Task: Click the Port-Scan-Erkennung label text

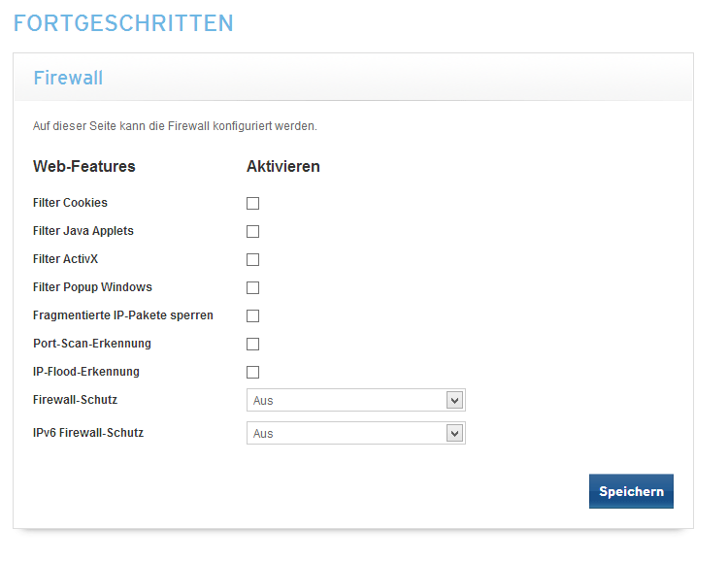Action: 92,344
